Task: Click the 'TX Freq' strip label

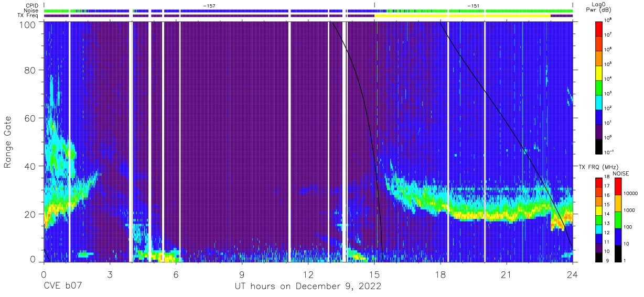Action: (28, 16)
